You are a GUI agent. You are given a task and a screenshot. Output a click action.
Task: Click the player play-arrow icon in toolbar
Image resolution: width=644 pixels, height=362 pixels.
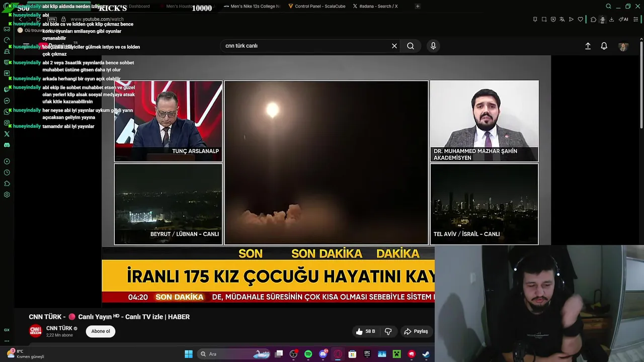click(571, 19)
